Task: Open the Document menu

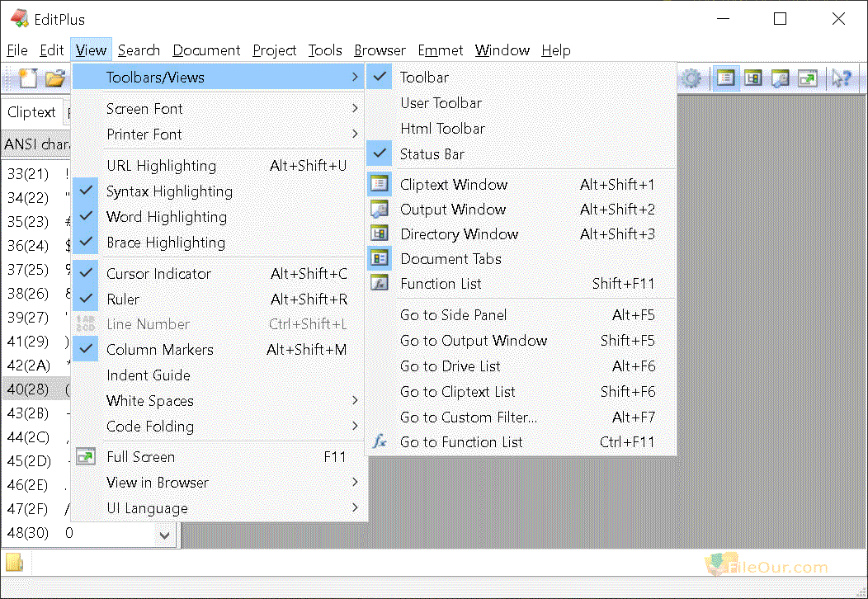Action: click(206, 50)
